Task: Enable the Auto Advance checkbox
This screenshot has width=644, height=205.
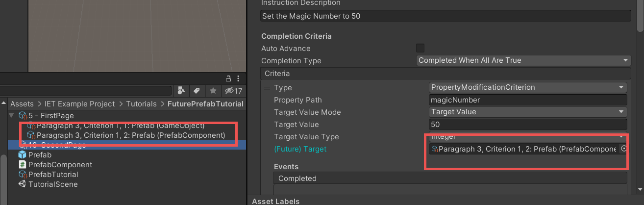Action: click(420, 48)
